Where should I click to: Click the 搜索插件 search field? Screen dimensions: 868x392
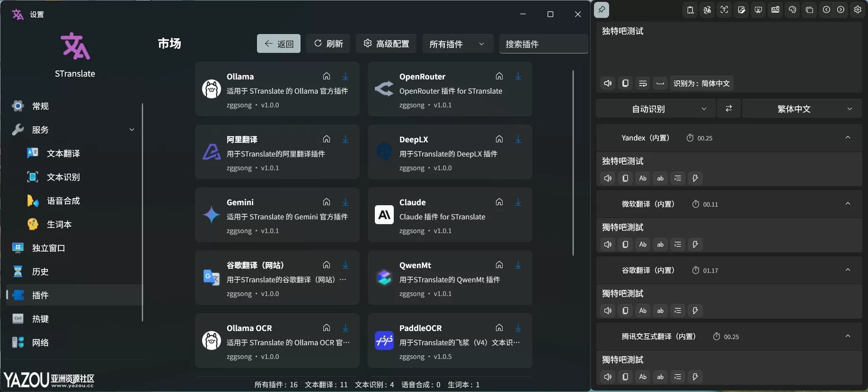tap(543, 44)
